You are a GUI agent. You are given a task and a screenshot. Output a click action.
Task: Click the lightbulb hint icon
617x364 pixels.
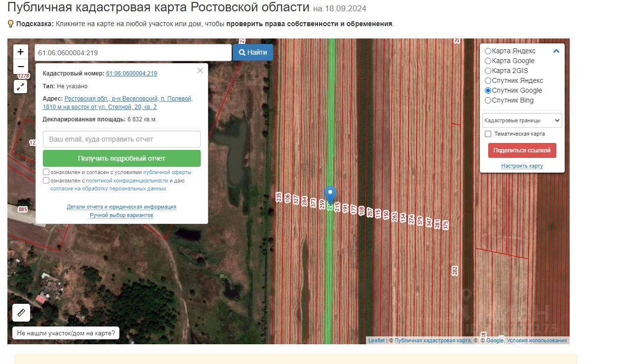11,24
